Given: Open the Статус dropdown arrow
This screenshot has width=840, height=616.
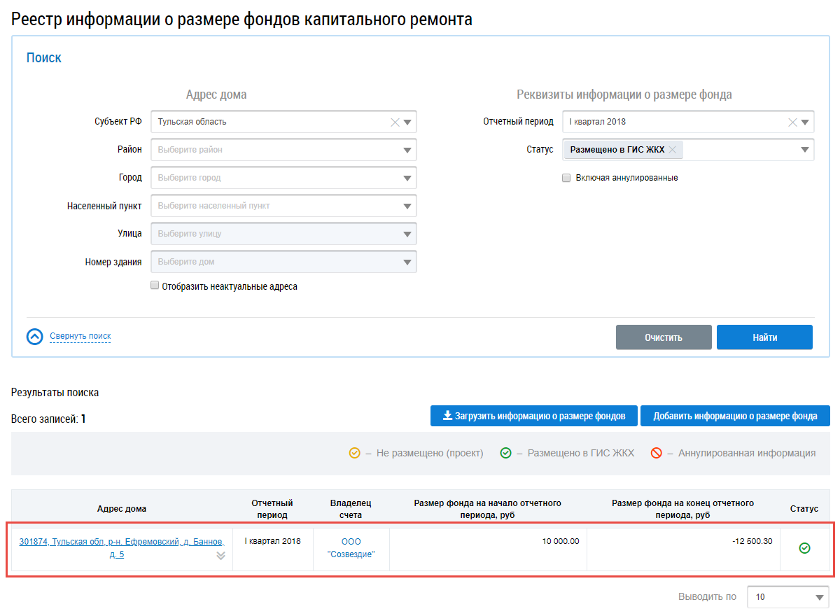Looking at the screenshot, I should tap(806, 150).
